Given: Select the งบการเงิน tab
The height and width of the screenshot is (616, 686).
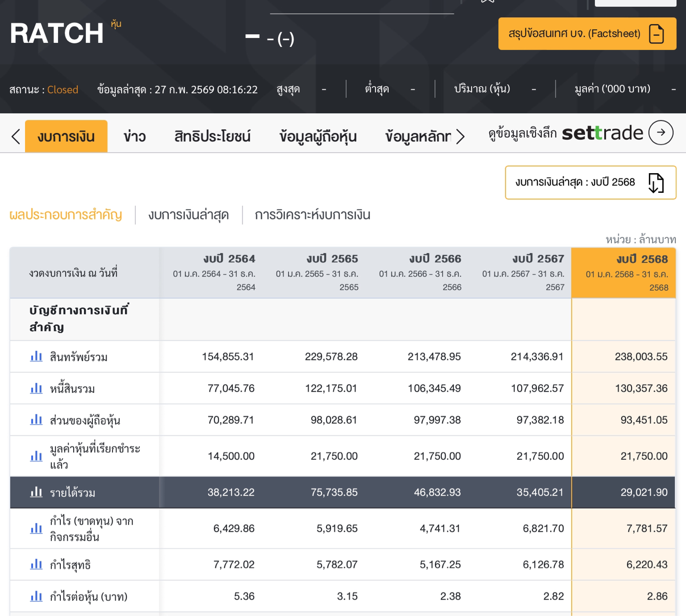Looking at the screenshot, I should (66, 136).
